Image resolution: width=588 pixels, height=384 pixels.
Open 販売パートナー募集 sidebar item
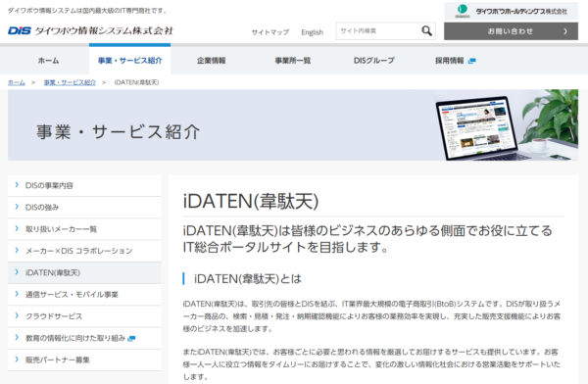click(84, 360)
